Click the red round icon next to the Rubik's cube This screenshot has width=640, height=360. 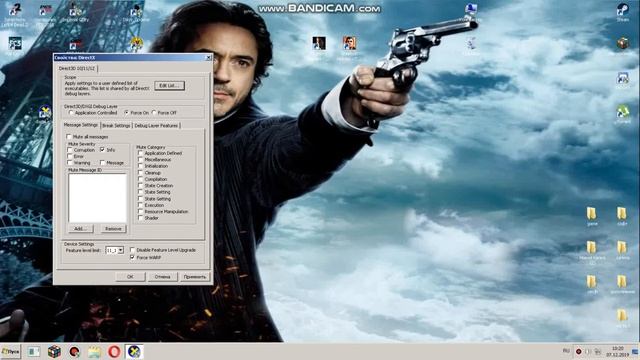click(x=74, y=351)
